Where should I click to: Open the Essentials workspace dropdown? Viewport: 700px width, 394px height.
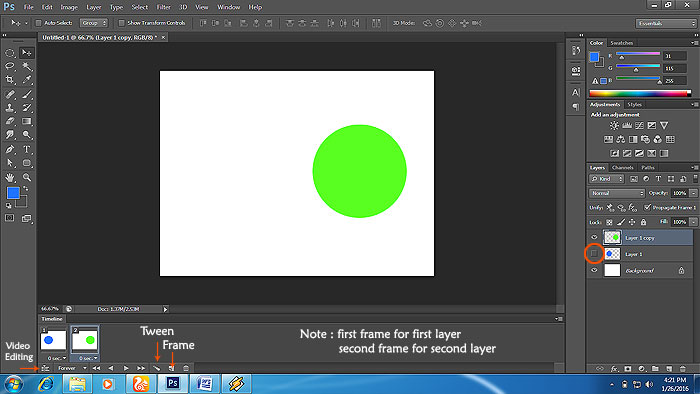tap(666, 23)
